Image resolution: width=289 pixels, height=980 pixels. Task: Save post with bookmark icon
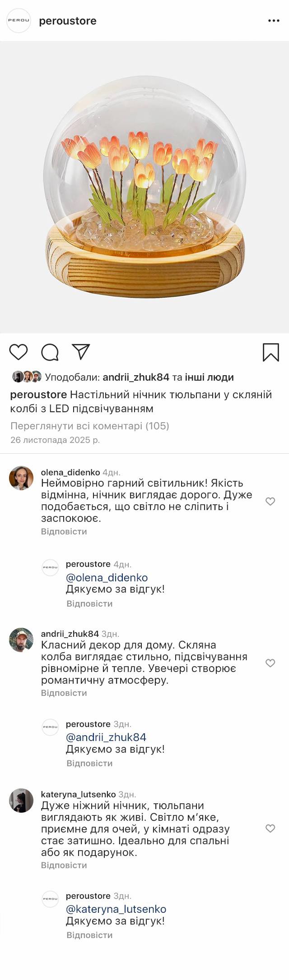pos(270,352)
